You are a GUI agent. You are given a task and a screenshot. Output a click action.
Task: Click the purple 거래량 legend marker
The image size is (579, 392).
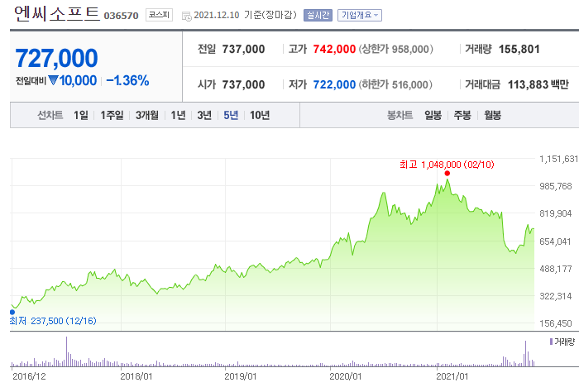[x=552, y=342]
